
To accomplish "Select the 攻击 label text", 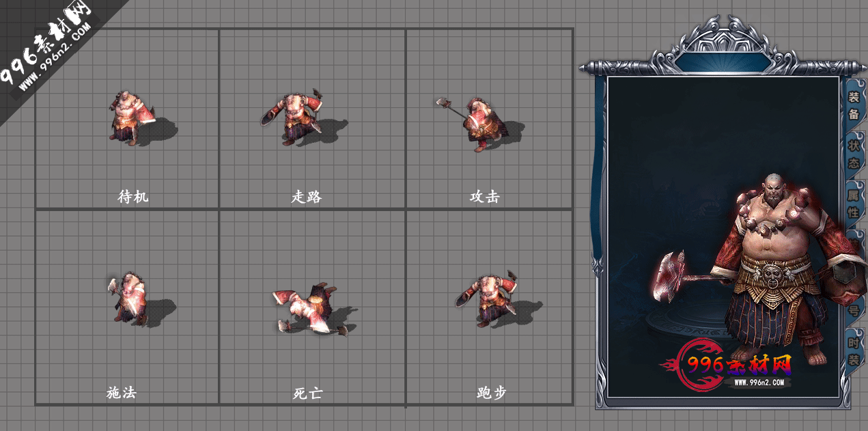I will pos(485,197).
